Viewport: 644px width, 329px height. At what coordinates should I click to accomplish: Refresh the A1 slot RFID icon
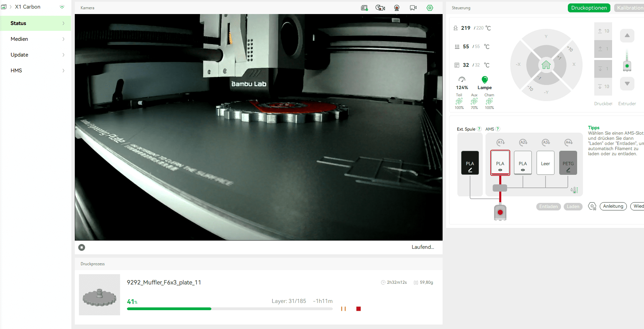pyautogui.click(x=501, y=142)
